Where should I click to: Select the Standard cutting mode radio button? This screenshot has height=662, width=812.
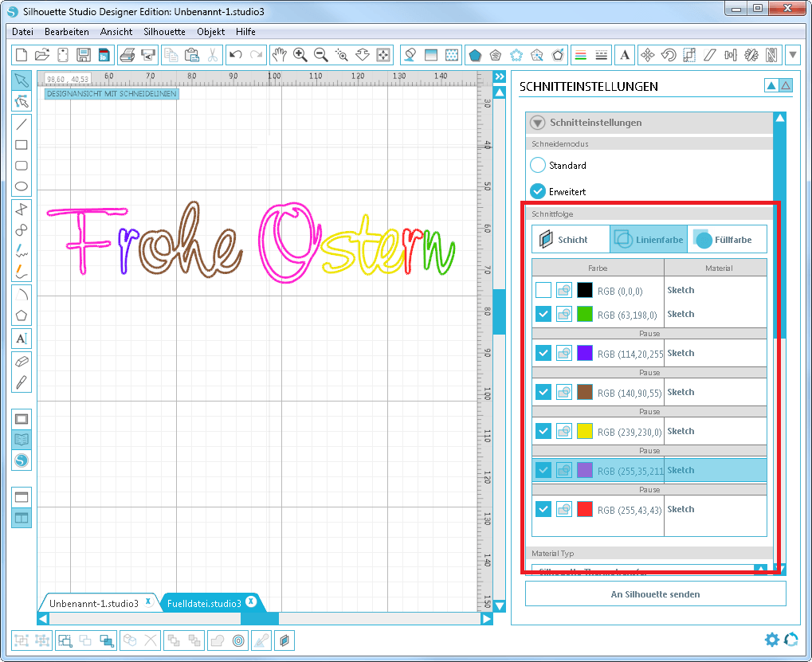tap(538, 166)
